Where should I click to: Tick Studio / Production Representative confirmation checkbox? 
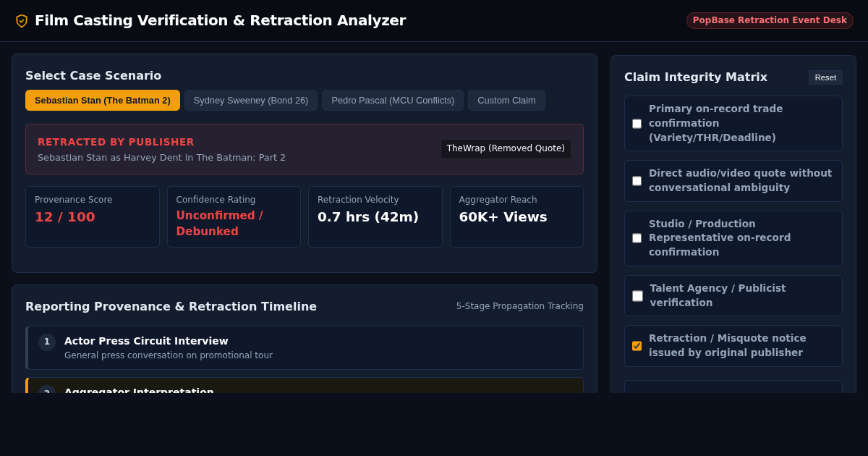(637, 238)
